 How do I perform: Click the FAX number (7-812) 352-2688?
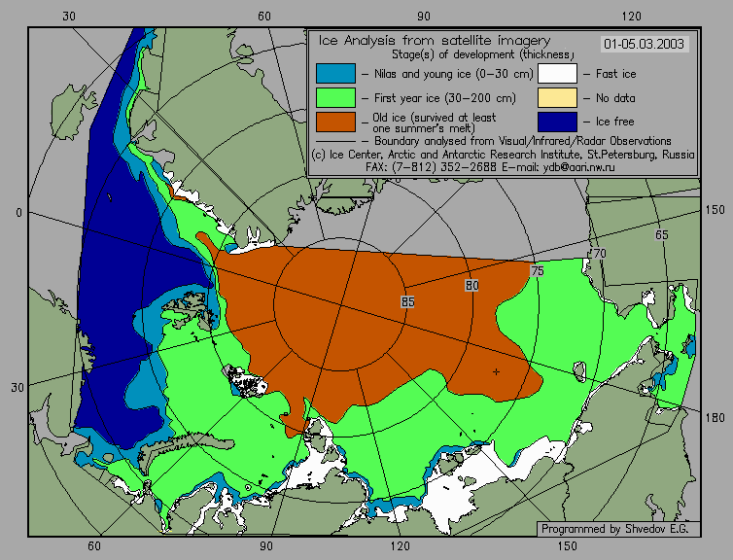click(444, 167)
